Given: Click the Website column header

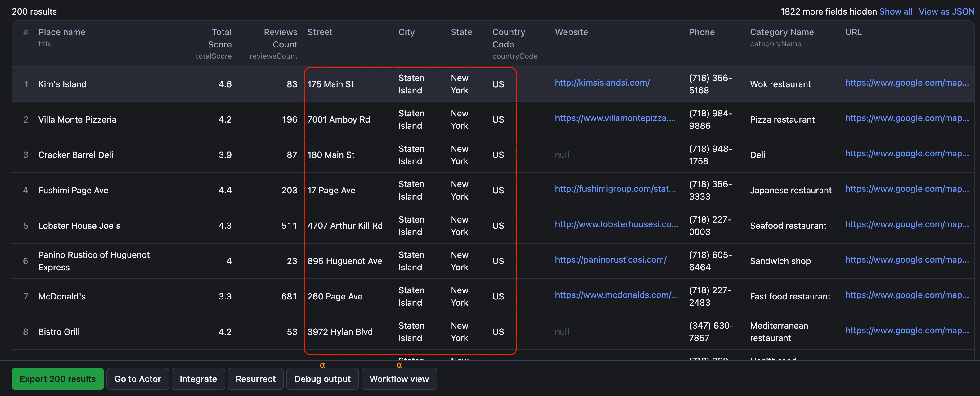Looking at the screenshot, I should tap(571, 32).
